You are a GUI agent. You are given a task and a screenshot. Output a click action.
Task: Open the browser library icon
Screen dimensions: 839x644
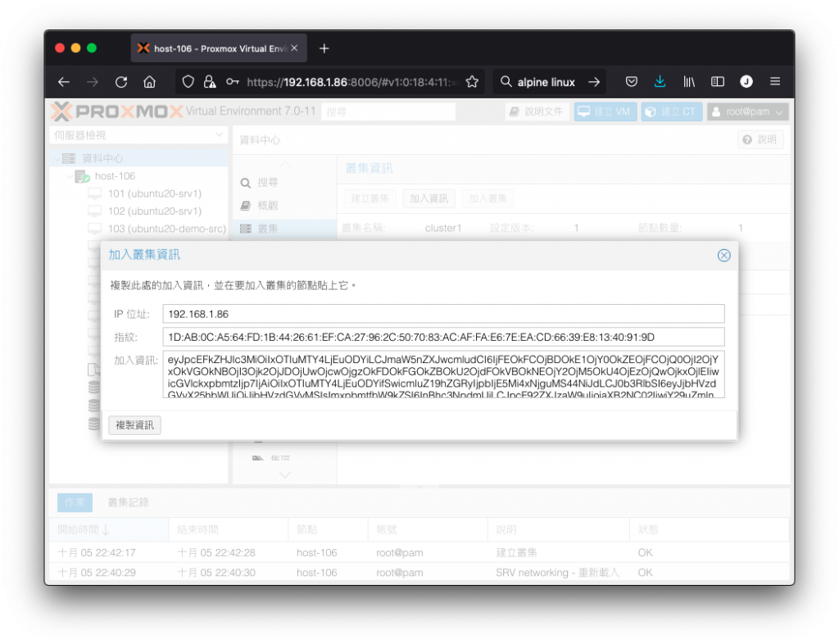[689, 82]
